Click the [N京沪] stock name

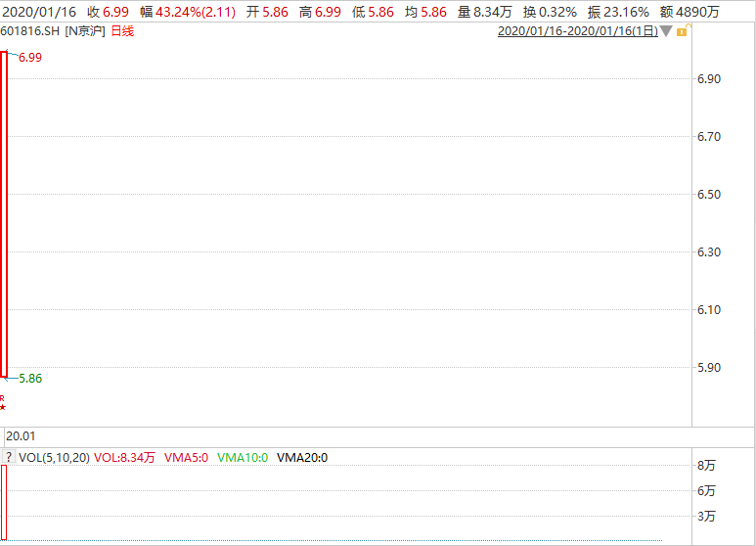[x=85, y=31]
